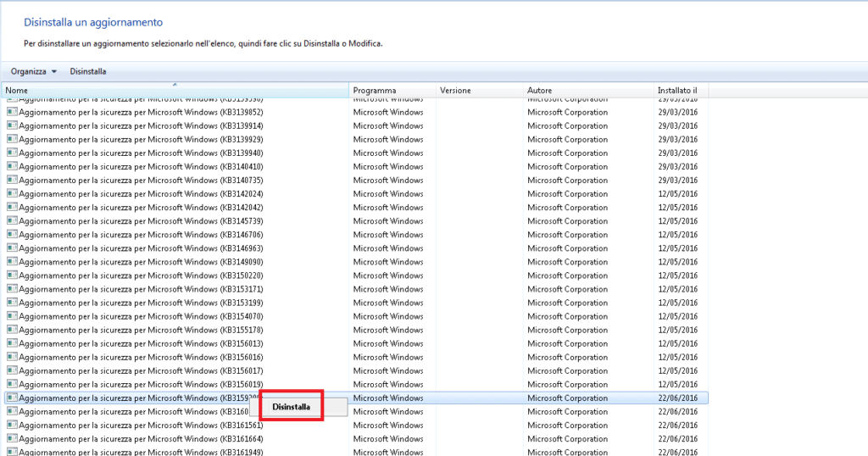Select update name text ending in KB3156019
This screenshot has height=456, width=868.
pos(142,384)
